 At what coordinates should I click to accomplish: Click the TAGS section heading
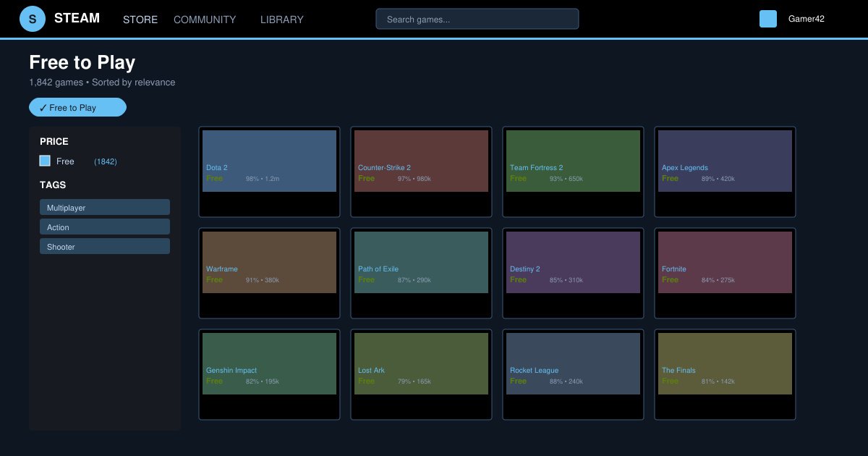coord(53,185)
